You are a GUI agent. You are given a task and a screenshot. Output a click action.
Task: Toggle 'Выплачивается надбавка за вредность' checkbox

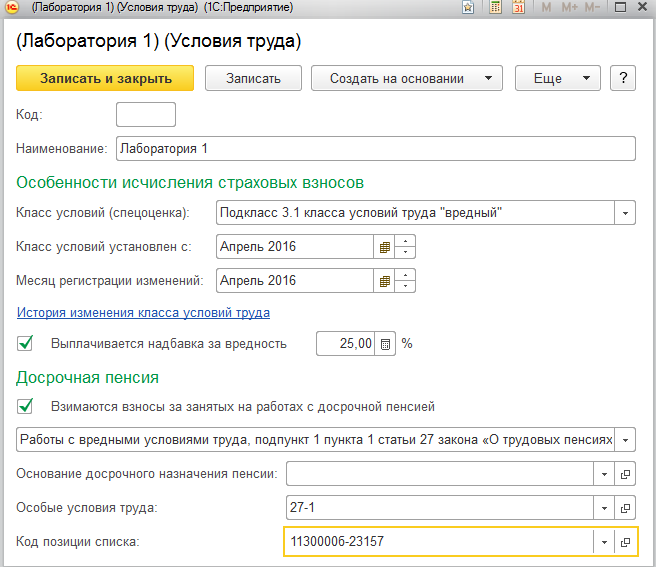[26, 343]
